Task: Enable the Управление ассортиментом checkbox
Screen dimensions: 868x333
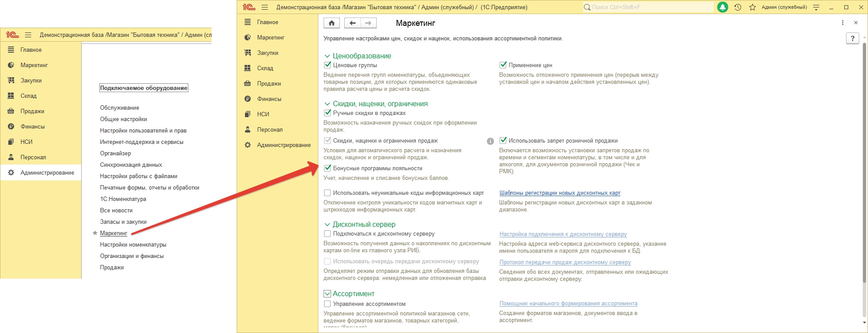Action: (327, 304)
